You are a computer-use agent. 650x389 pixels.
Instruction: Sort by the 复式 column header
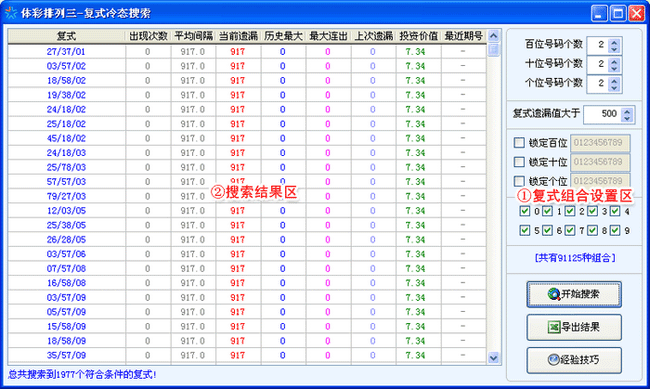66,36
